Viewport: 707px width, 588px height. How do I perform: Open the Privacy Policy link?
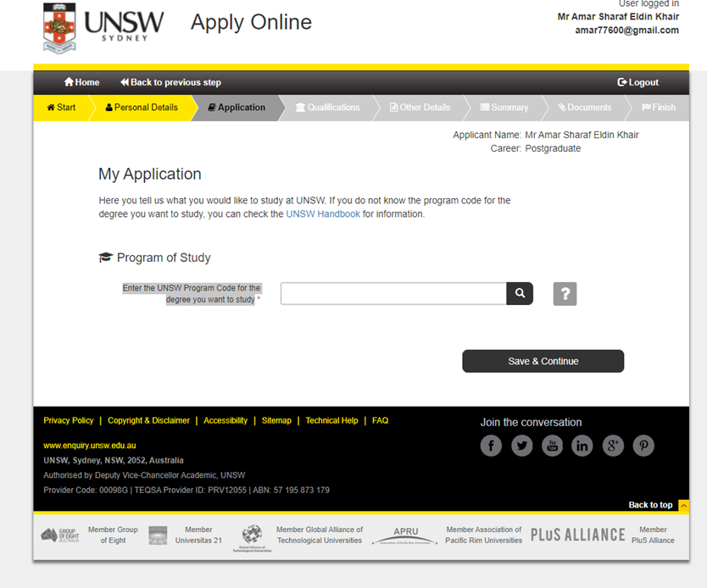click(x=69, y=420)
